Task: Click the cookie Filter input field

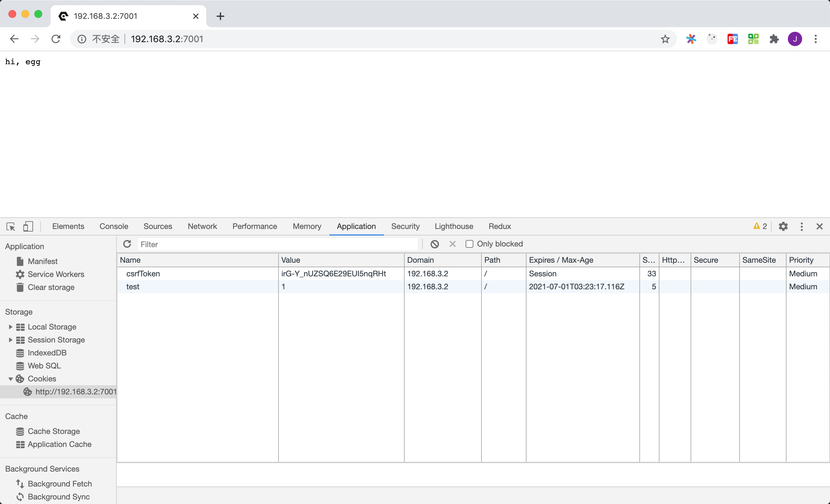Action: coord(278,244)
